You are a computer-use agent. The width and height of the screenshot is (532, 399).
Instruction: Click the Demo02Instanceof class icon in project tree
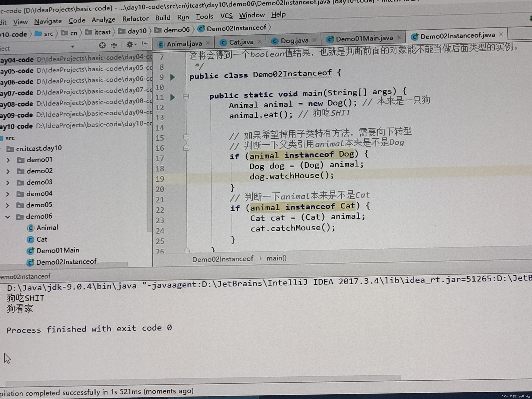pyautogui.click(x=30, y=262)
